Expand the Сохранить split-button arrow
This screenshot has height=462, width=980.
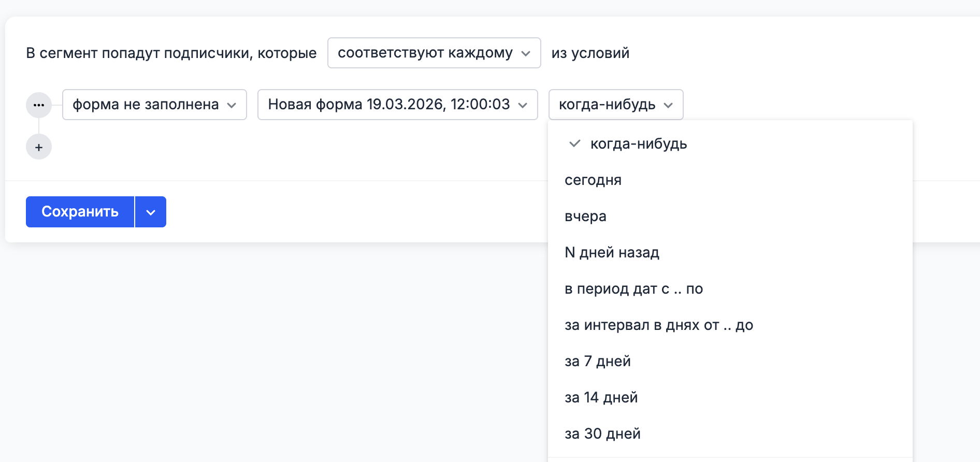[151, 212]
